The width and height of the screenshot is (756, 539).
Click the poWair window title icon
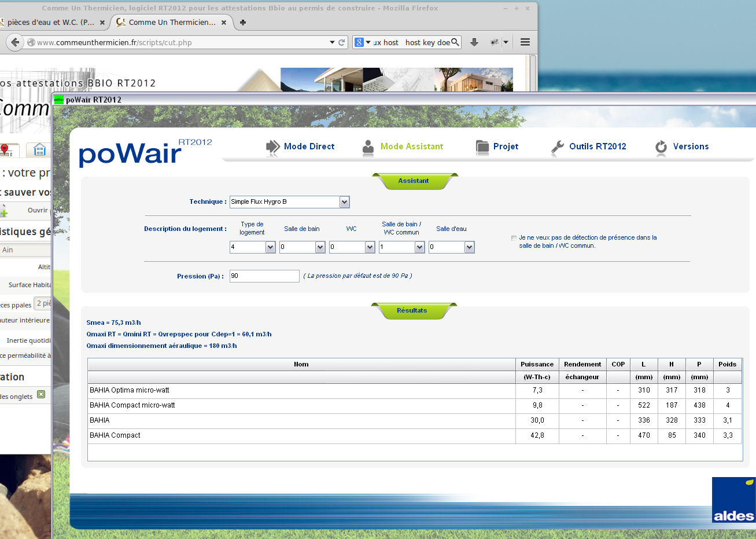(x=58, y=100)
